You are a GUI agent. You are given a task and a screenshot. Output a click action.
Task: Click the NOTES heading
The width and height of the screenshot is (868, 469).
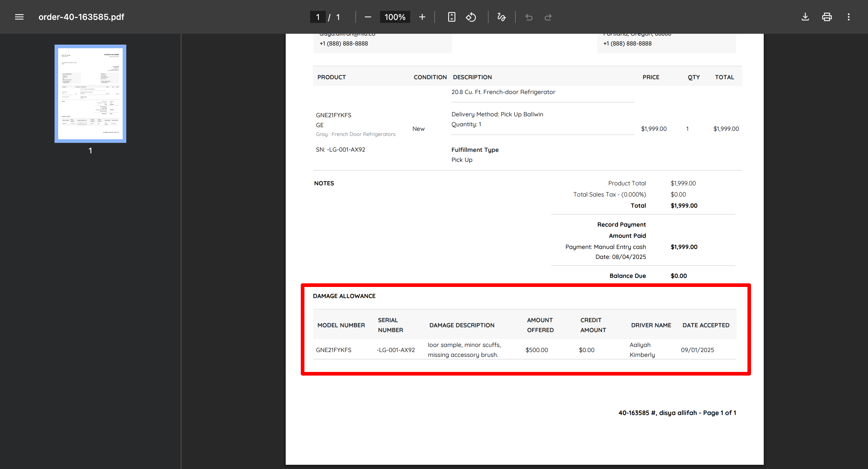pos(324,183)
